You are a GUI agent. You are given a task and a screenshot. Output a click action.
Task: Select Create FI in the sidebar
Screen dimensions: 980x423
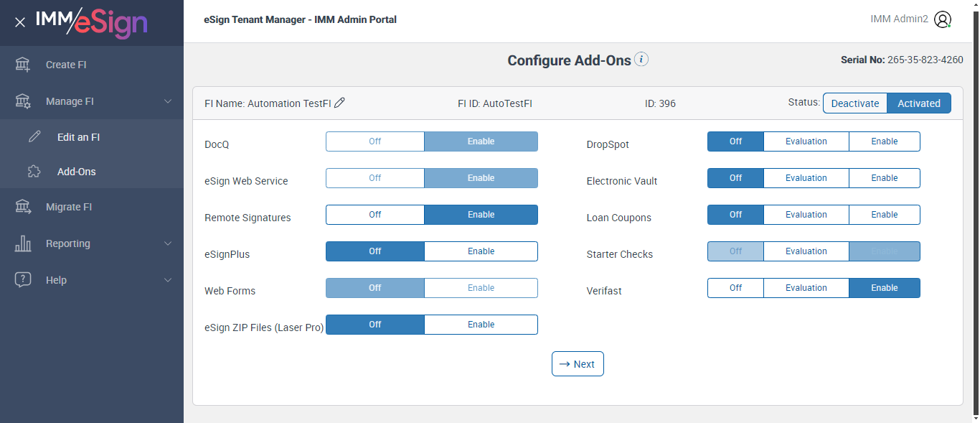(x=66, y=65)
